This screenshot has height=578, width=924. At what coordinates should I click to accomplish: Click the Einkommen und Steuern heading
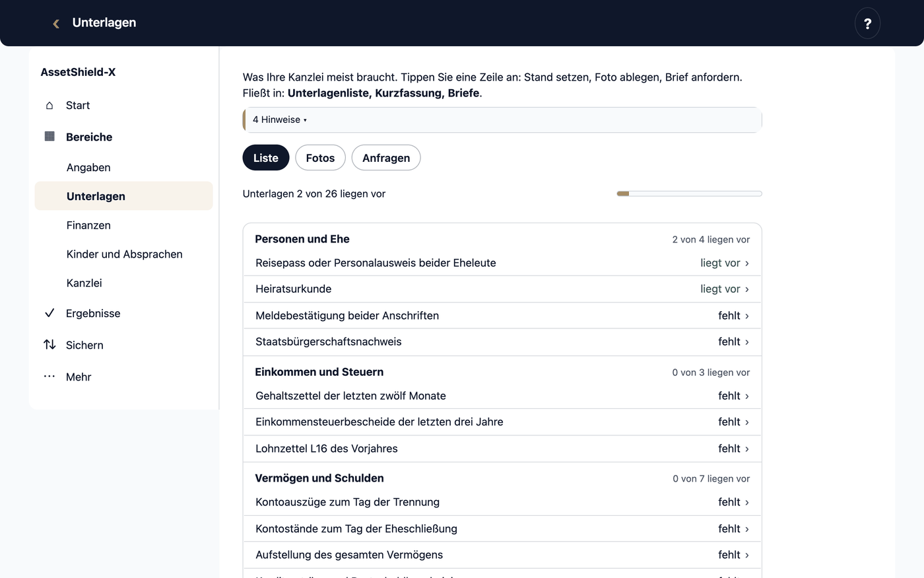[319, 372]
